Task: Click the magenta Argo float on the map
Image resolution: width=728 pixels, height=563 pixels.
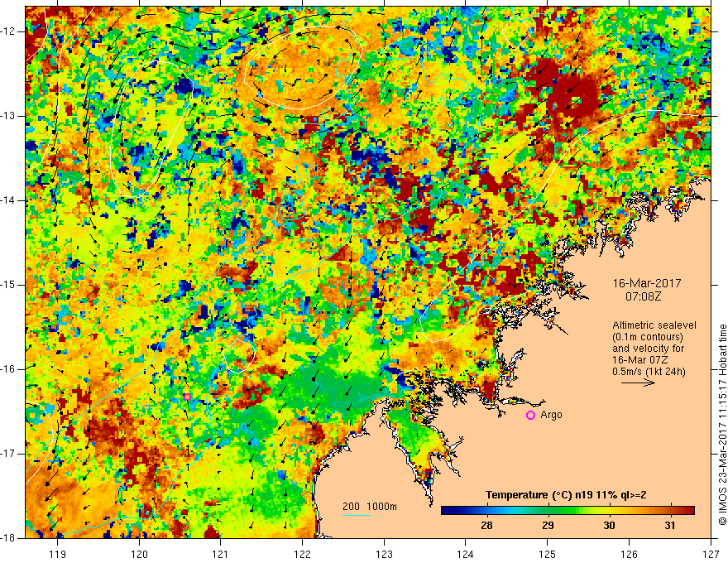Action: pos(187,397)
